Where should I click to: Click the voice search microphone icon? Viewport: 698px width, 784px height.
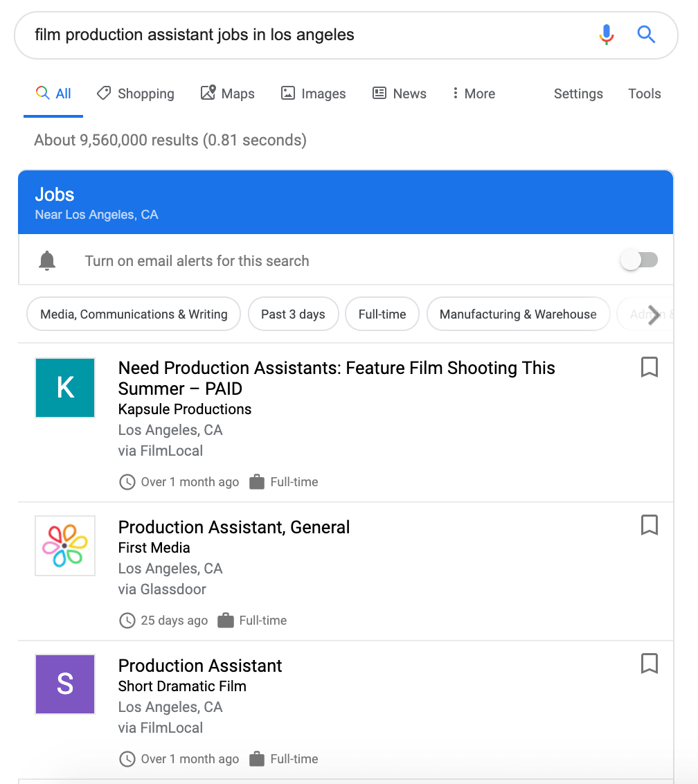[x=606, y=35]
